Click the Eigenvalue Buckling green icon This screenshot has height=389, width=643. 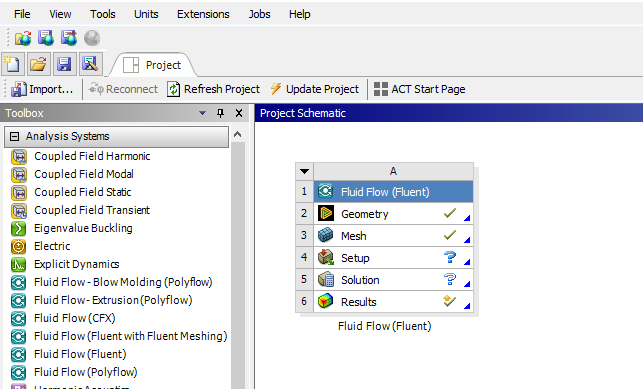pyautogui.click(x=18, y=228)
